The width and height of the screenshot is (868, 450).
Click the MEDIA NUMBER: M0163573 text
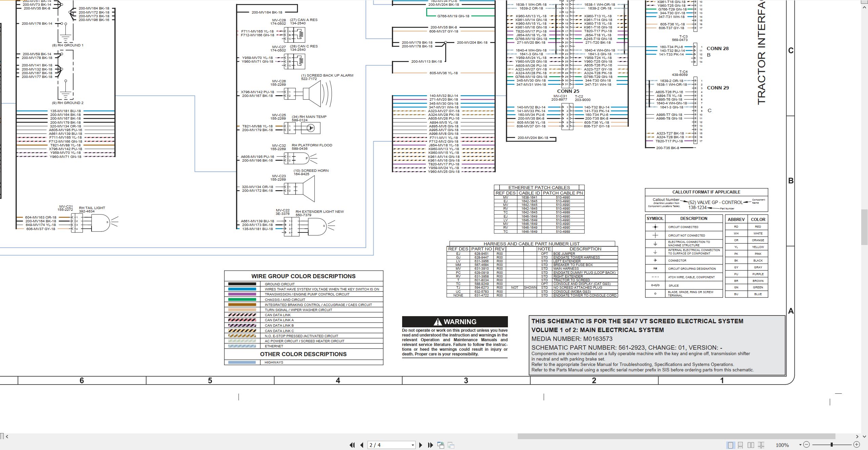pos(572,339)
